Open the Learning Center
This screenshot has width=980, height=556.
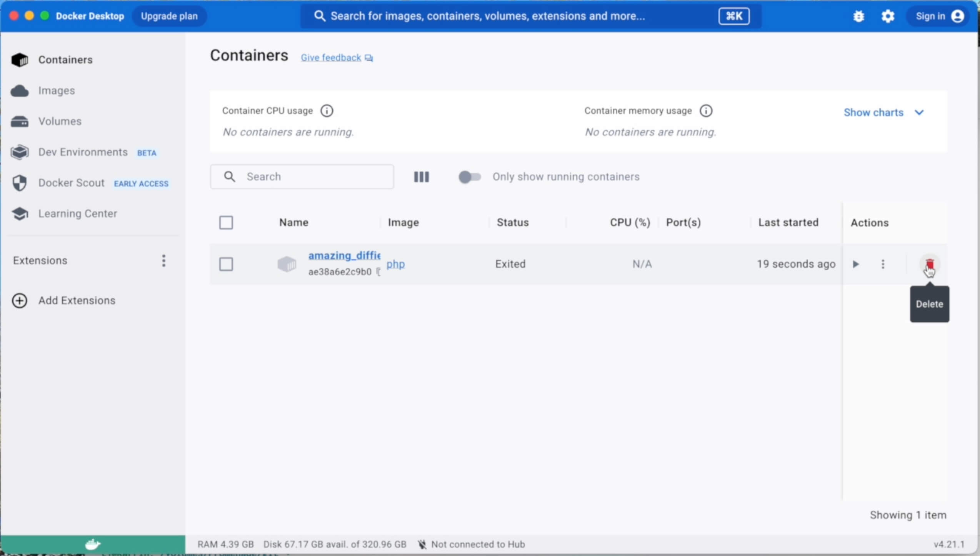click(x=77, y=213)
